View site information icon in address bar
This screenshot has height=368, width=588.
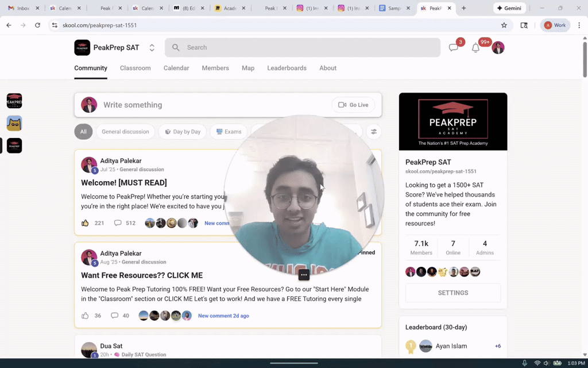55,25
